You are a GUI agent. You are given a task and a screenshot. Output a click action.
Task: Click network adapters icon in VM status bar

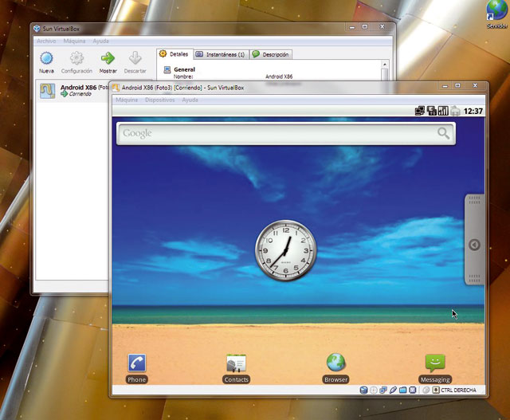coord(383,390)
